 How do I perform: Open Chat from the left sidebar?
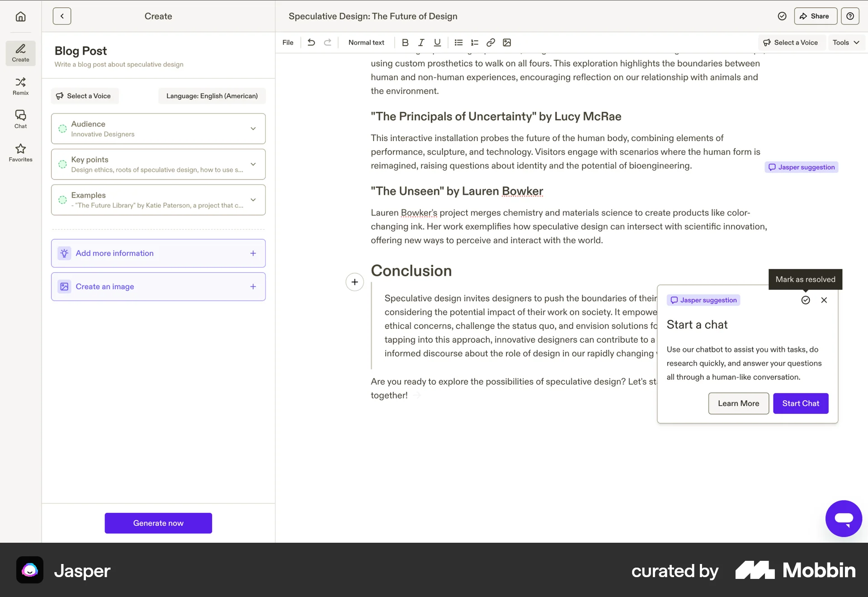pyautogui.click(x=20, y=118)
